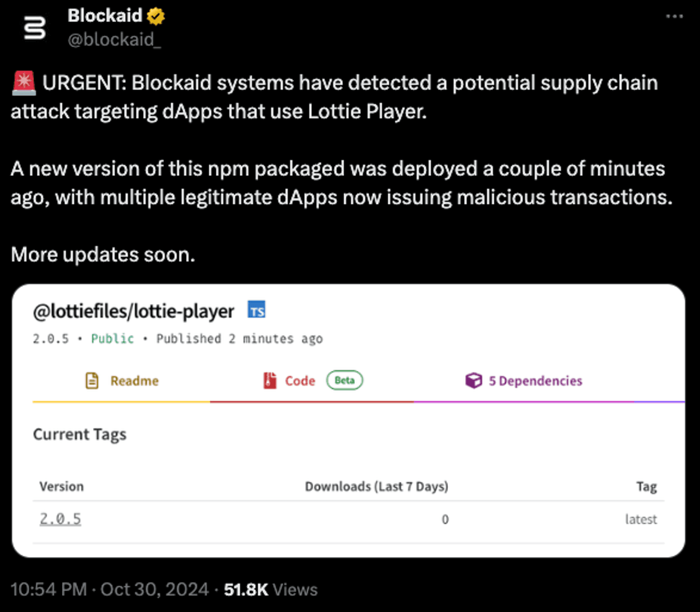Click the purple Dependencies cube icon

[473, 380]
